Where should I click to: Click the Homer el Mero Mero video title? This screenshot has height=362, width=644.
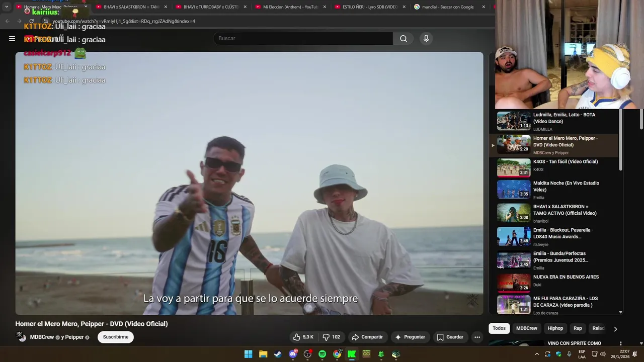click(x=92, y=324)
